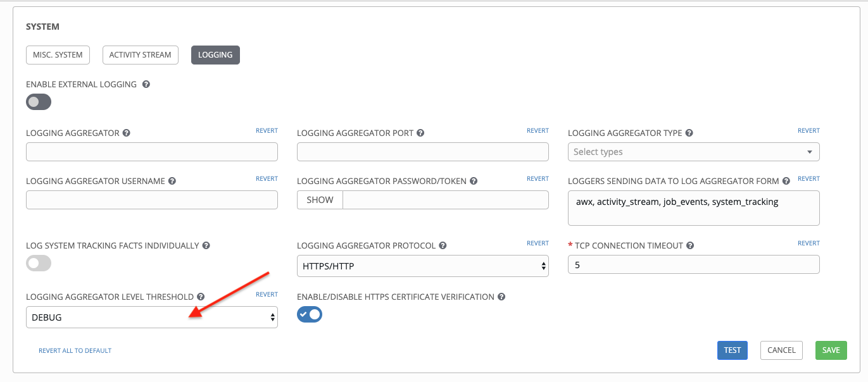Show help for Loggers Sending Data field

pos(786,181)
